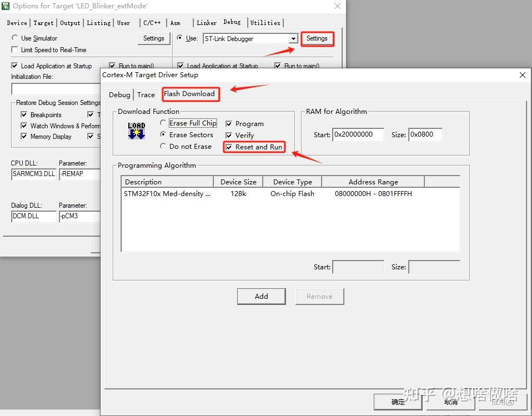Open the Flash Download tab
532x416 pixels.
point(190,94)
